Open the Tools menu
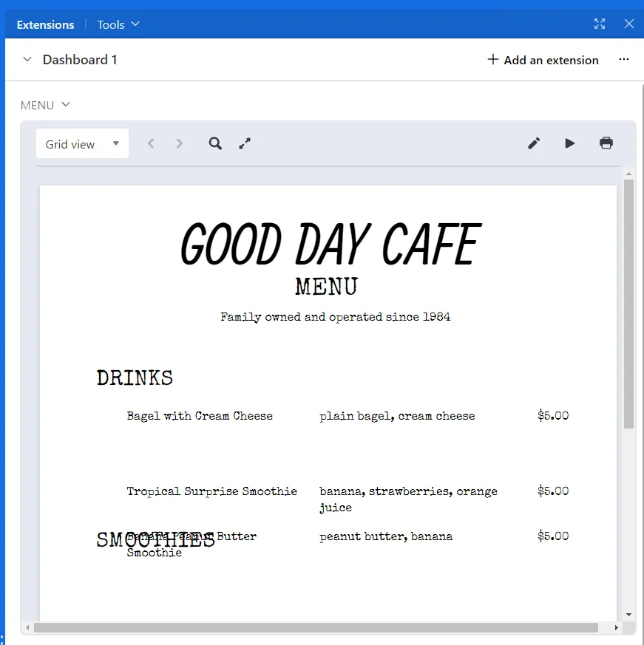 (x=118, y=24)
